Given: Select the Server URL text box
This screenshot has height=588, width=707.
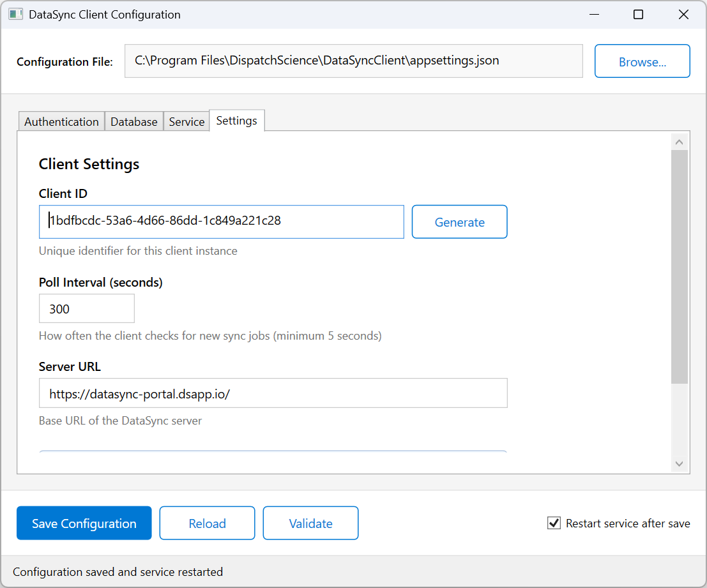Looking at the screenshot, I should click(x=273, y=393).
